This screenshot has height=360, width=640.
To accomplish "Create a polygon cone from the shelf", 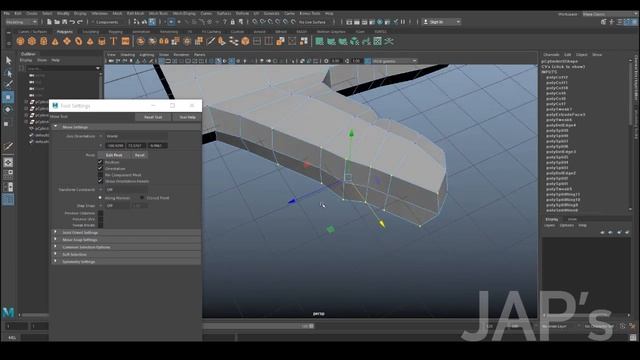I will (55, 41).
